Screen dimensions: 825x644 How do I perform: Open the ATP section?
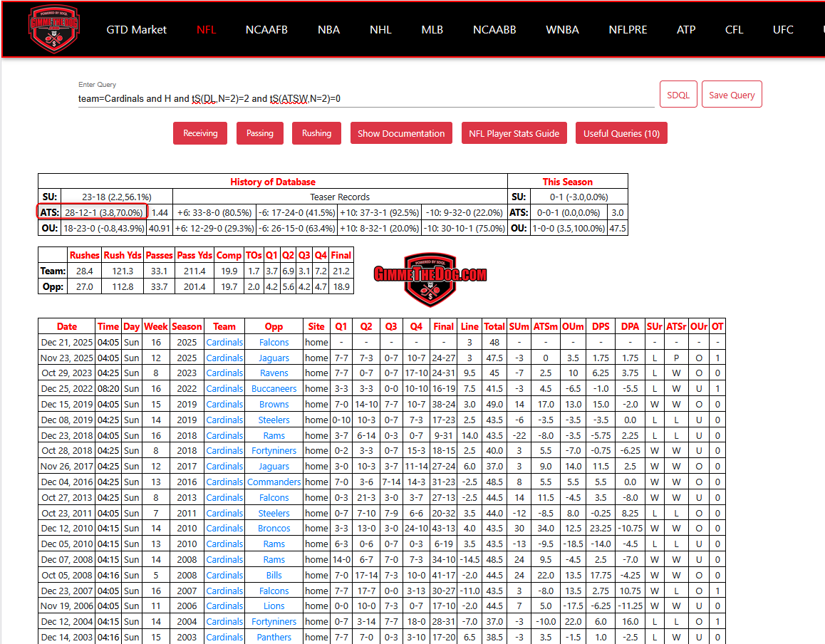coord(686,29)
